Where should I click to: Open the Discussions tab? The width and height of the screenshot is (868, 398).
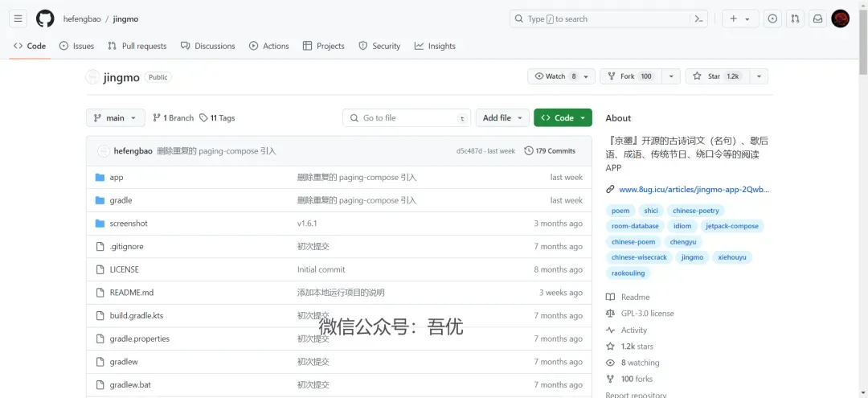coord(208,46)
